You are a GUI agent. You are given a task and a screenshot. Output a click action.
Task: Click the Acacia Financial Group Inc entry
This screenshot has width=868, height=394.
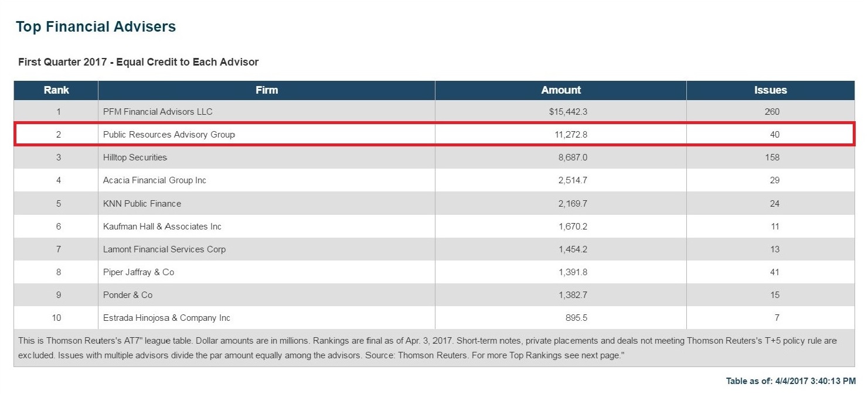(x=155, y=180)
